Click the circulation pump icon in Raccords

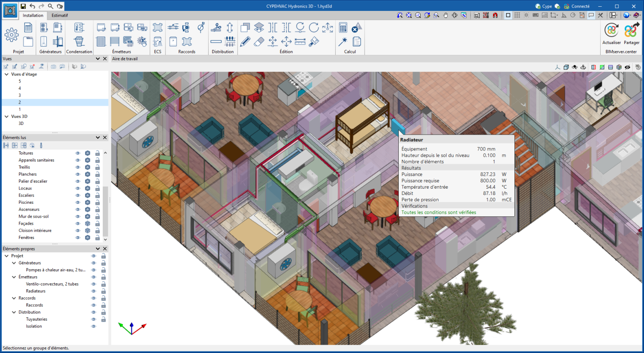pos(186,28)
